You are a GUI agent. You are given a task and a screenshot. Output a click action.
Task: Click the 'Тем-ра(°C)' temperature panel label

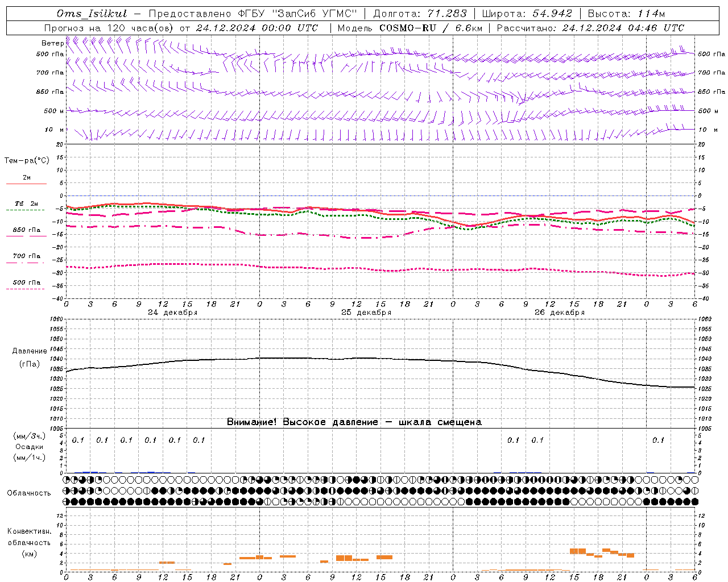[27, 161]
